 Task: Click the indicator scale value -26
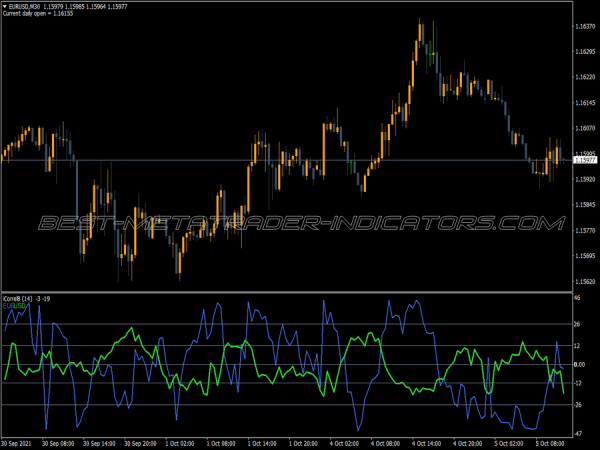coord(578,404)
